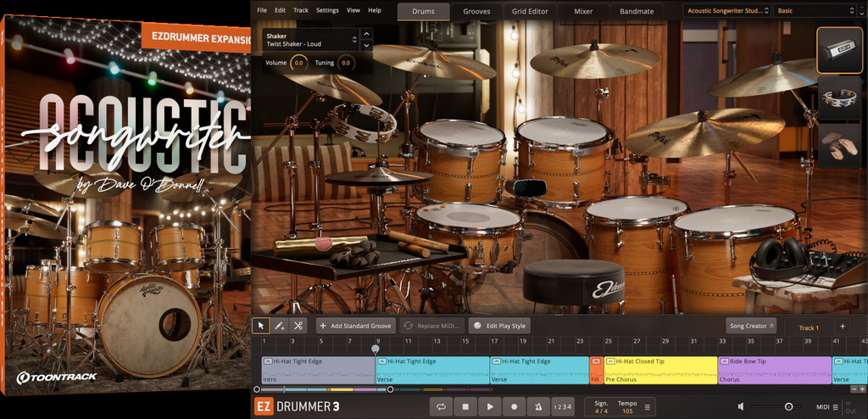Open the Shaker Twist Shaker instrument dropdown
Image resolution: width=868 pixels, height=419 pixels.
311,40
